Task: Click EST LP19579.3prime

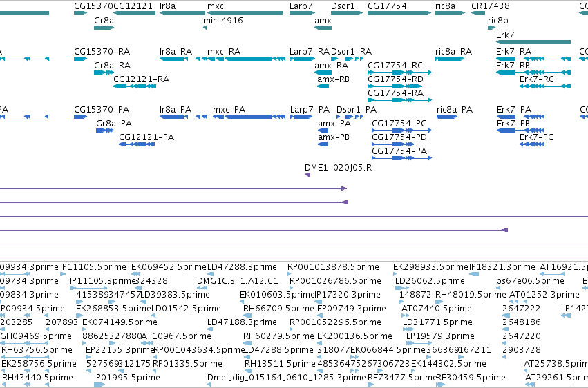Action: coord(440,336)
